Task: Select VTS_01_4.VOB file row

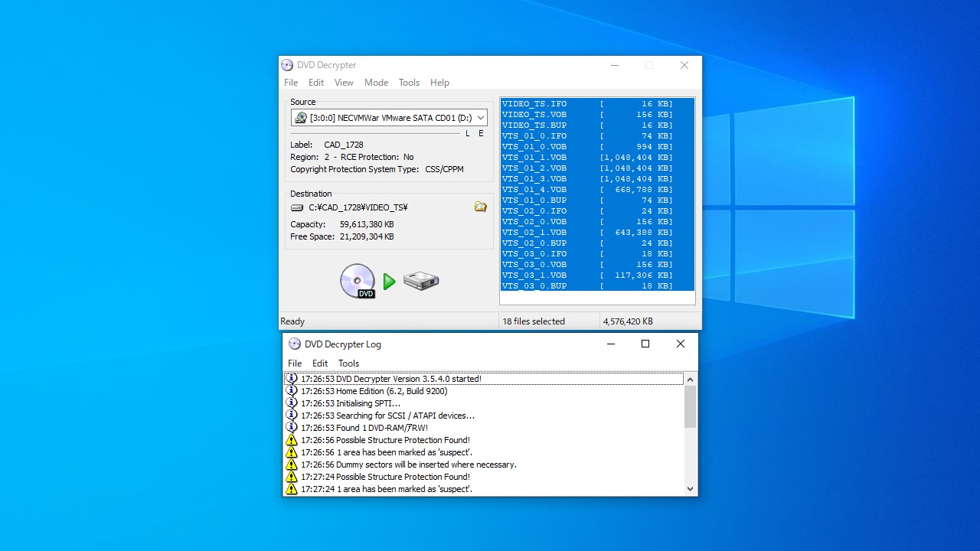Action: (597, 190)
